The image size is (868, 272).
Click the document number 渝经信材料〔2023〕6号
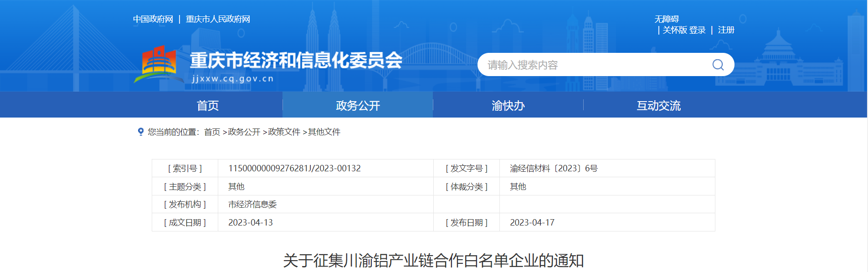(554, 169)
